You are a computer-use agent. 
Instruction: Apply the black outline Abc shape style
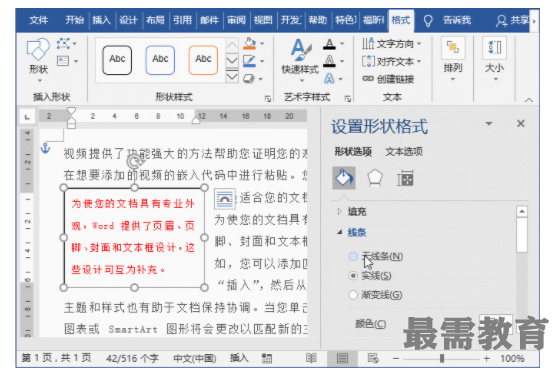[117, 60]
